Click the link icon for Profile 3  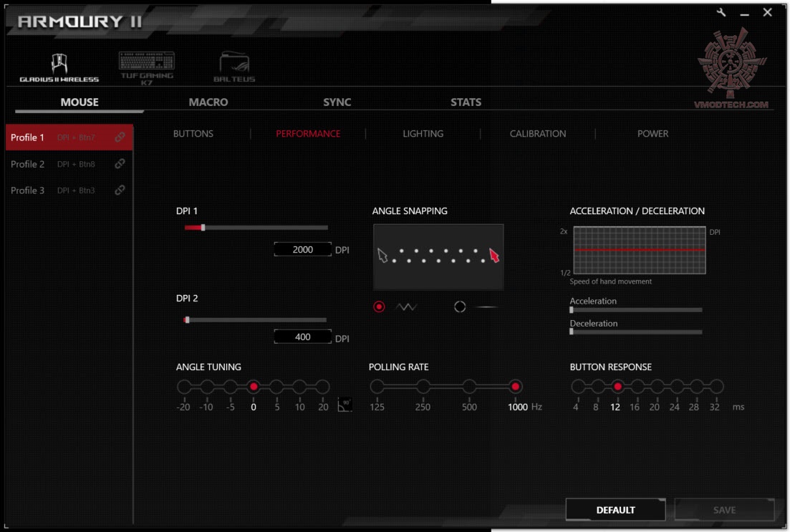coord(120,190)
